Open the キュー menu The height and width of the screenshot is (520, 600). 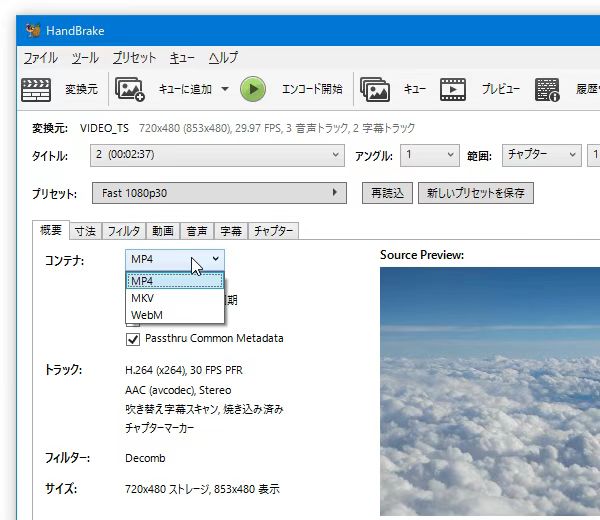182,58
